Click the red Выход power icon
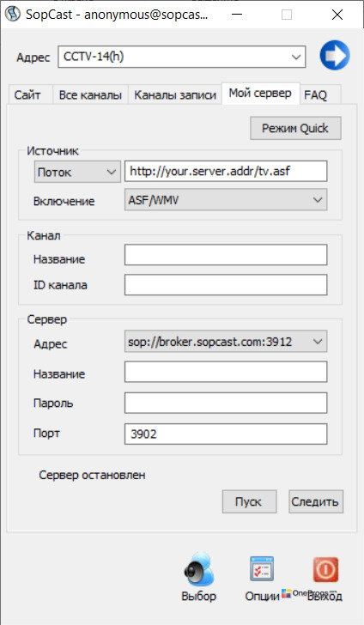Image resolution: width=364 pixels, height=625 pixels. (325, 569)
